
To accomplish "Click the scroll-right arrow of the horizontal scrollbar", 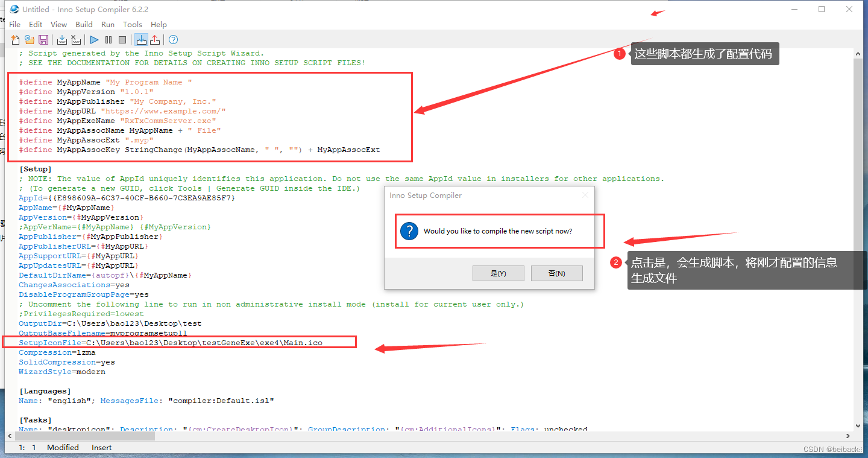I will pyautogui.click(x=849, y=436).
